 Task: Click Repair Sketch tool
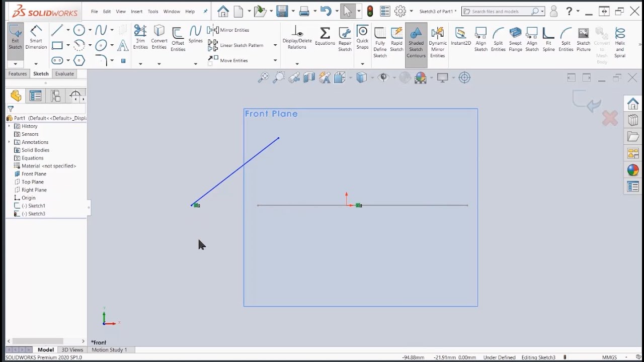click(345, 39)
